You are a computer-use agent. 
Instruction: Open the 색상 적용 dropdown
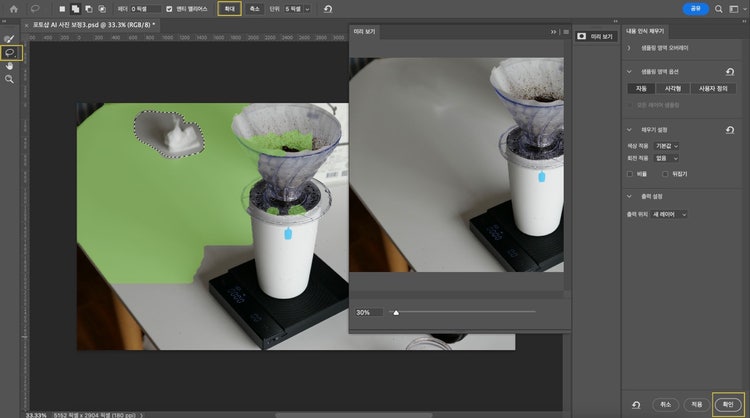click(x=667, y=146)
